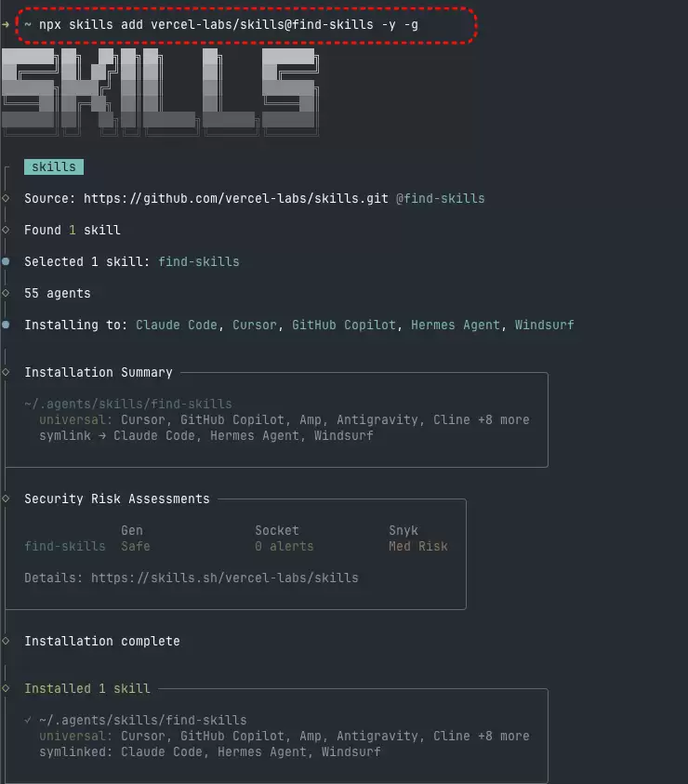Click the 'find-skills' row label in risk table
The height and width of the screenshot is (784, 688).
pyautogui.click(x=65, y=546)
